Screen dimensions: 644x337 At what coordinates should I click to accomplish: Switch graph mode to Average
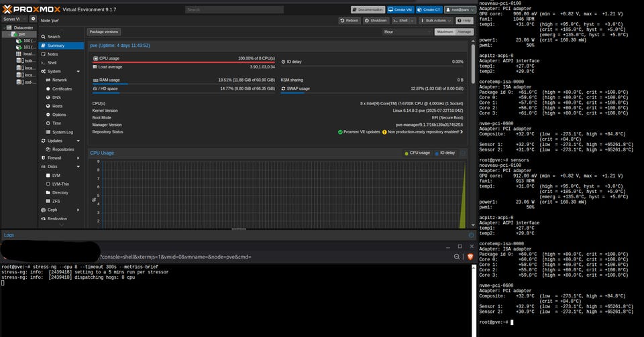pyautogui.click(x=464, y=31)
